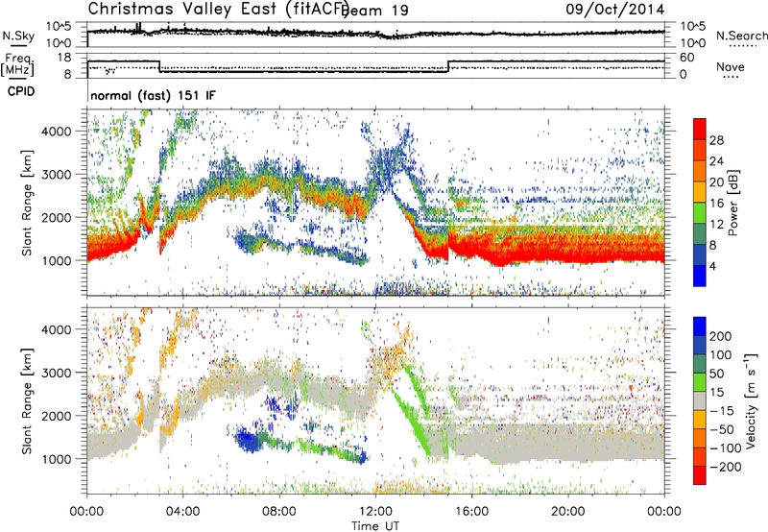
Task: Click the -100 tick on Velocity colorbar
Action: point(726,448)
